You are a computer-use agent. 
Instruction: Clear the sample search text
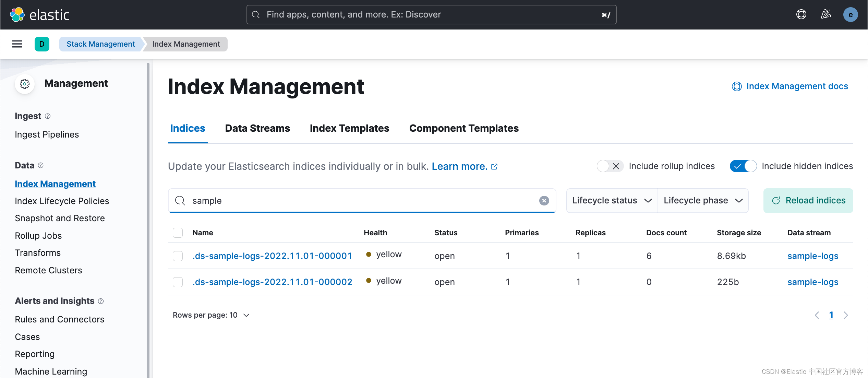(x=544, y=201)
